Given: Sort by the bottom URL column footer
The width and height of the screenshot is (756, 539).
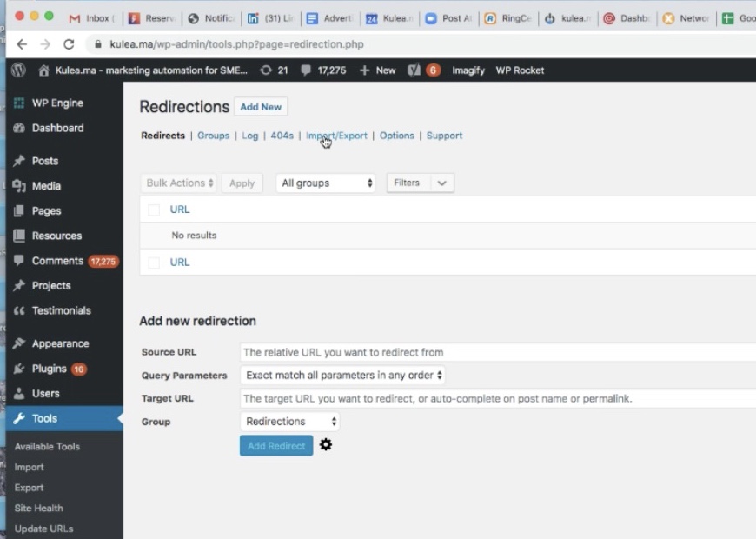Looking at the screenshot, I should 180,263.
